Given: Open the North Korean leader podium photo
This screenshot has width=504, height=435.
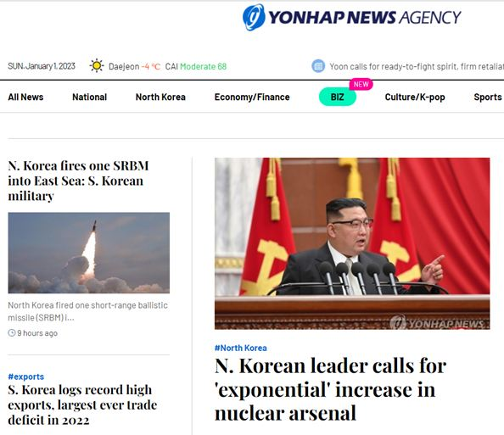Looking at the screenshot, I should coord(352,243).
